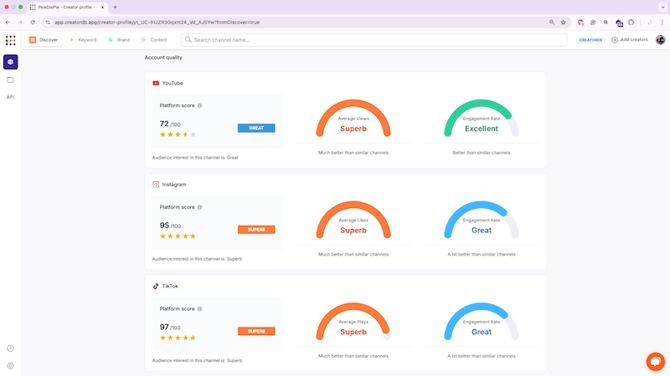Click the GREAT badge for YouTube
The width and height of the screenshot is (670, 376).
point(256,128)
